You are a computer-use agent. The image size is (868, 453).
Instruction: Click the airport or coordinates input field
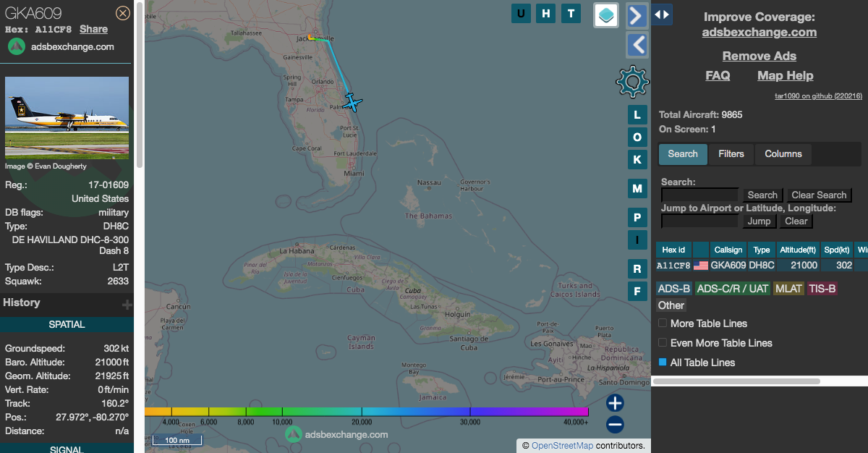click(x=699, y=221)
